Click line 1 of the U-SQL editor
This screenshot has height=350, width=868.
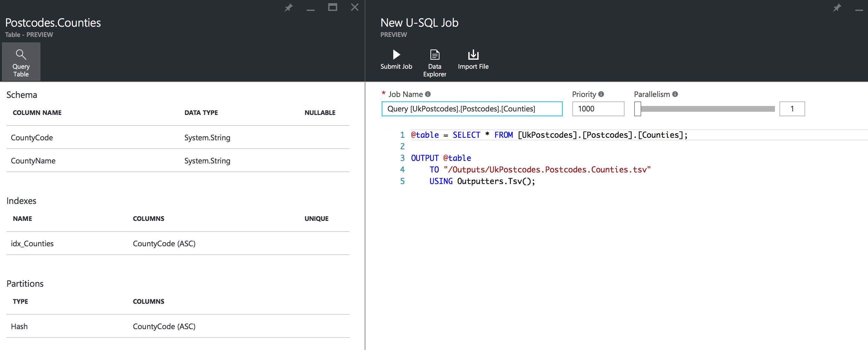tap(549, 135)
